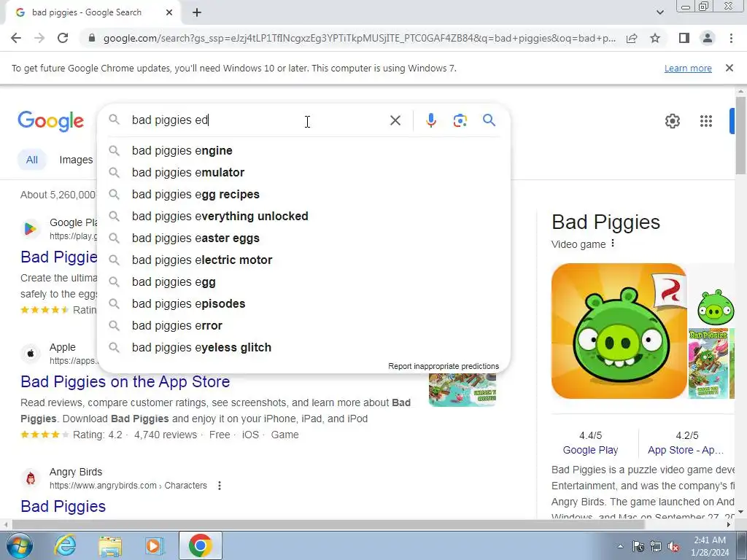Select suggestion bad piggies everything unlocked
This screenshot has height=560, width=747.
coord(303,216)
